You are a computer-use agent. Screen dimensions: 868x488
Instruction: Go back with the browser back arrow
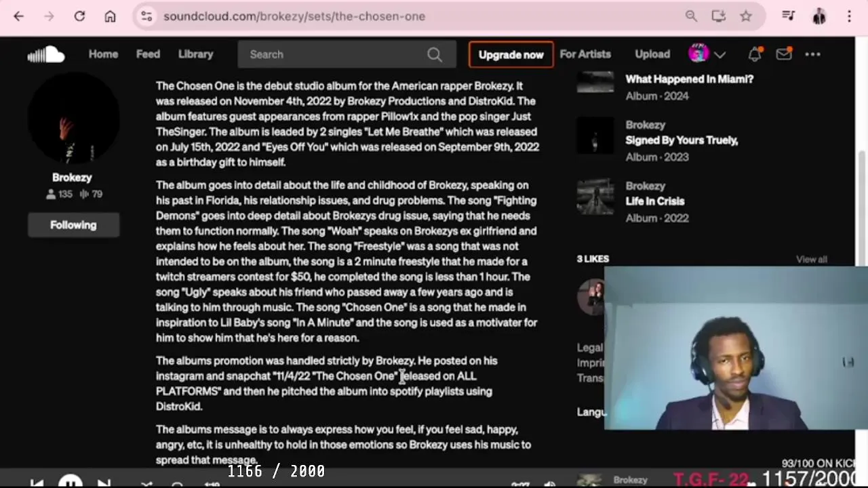pos(18,16)
